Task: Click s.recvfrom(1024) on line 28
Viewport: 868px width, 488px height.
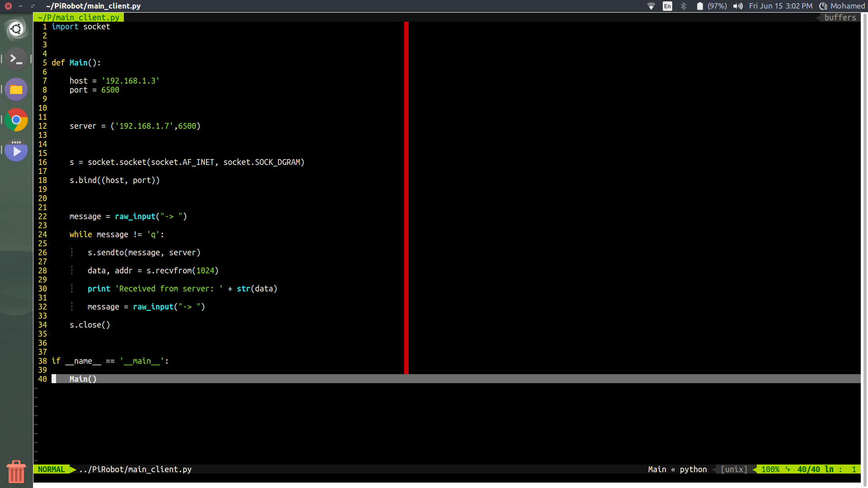Action: (183, 271)
